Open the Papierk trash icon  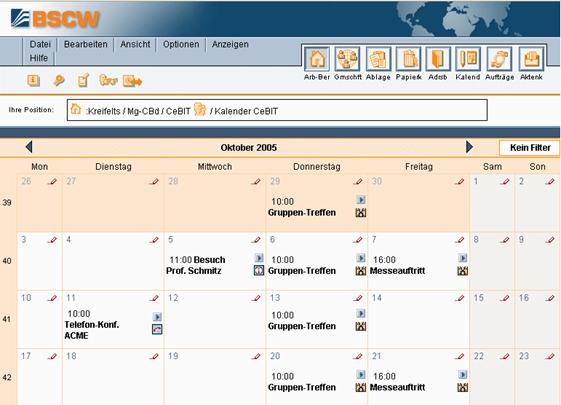click(x=409, y=59)
